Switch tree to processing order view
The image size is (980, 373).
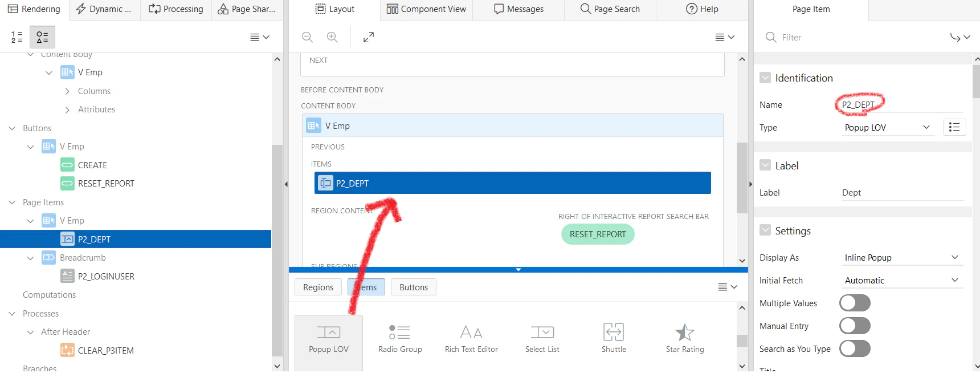[17, 37]
